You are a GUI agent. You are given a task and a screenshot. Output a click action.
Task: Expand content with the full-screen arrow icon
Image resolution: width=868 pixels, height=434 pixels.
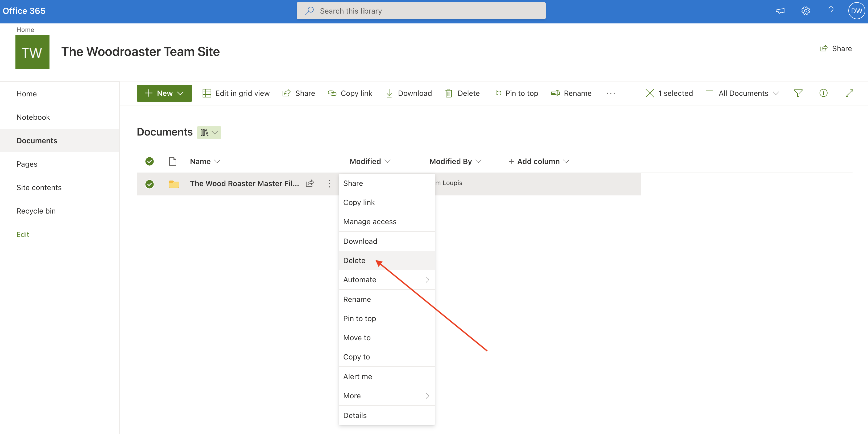click(849, 93)
